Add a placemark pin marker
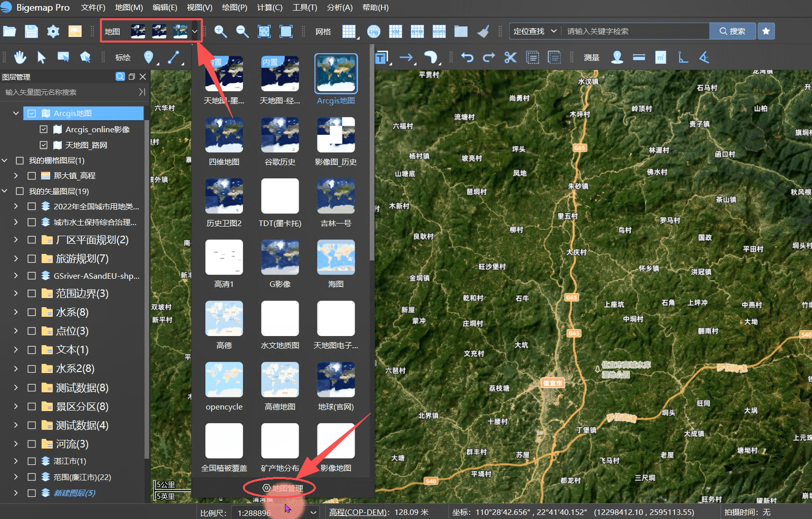Image resolution: width=812 pixels, height=519 pixels. click(149, 57)
